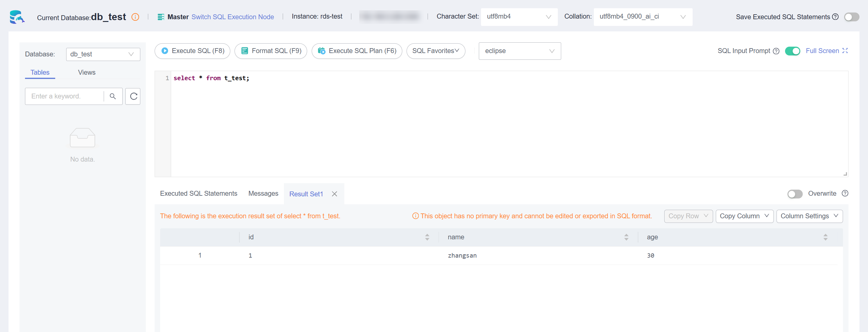Close the Result Set1 tab
868x332 pixels.
(334, 194)
